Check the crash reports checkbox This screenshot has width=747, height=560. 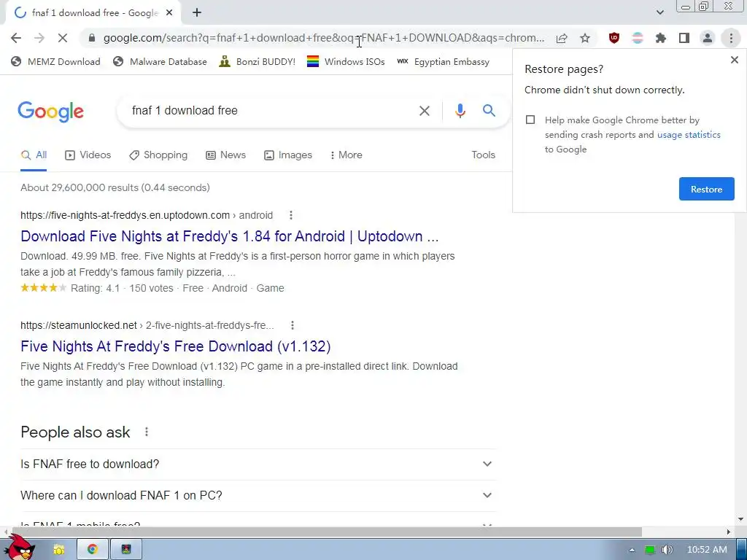pyautogui.click(x=530, y=120)
